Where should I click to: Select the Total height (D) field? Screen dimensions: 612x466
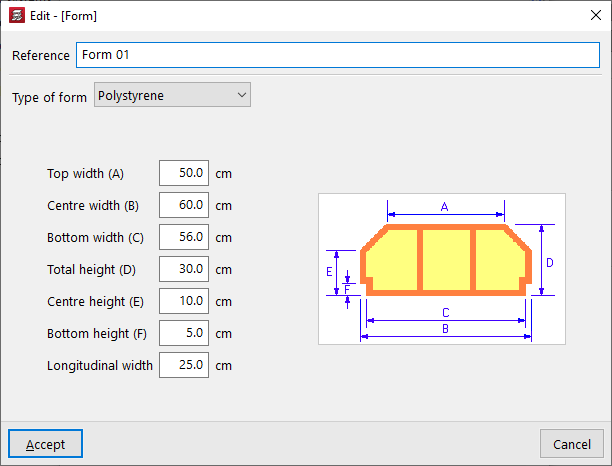[184, 269]
